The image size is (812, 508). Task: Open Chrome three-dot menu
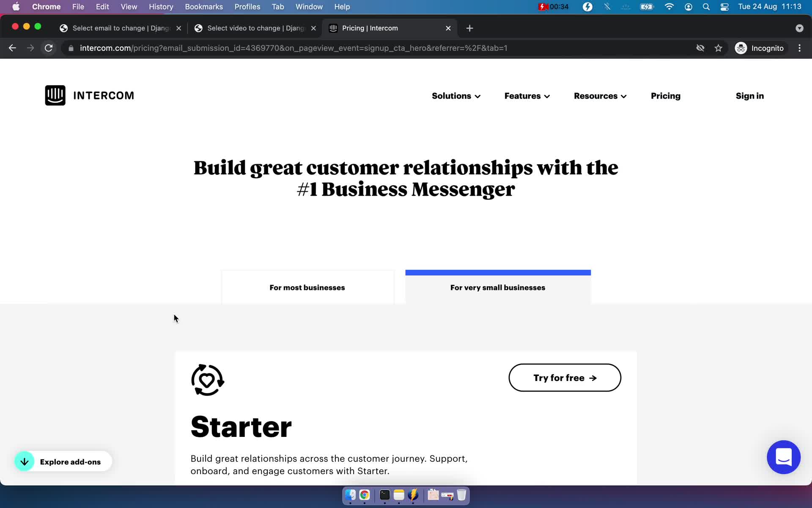pyautogui.click(x=799, y=48)
